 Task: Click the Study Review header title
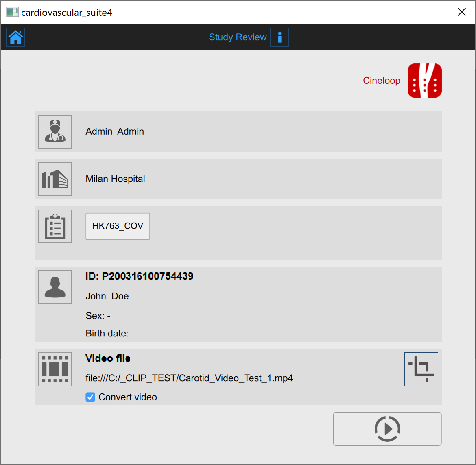[x=238, y=37]
